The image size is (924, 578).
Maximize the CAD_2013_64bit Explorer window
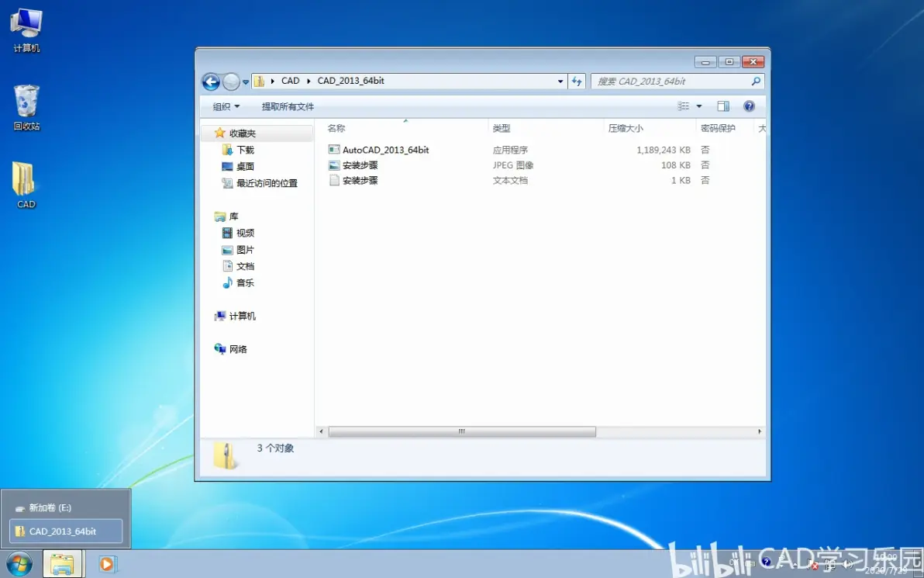pyautogui.click(x=729, y=61)
